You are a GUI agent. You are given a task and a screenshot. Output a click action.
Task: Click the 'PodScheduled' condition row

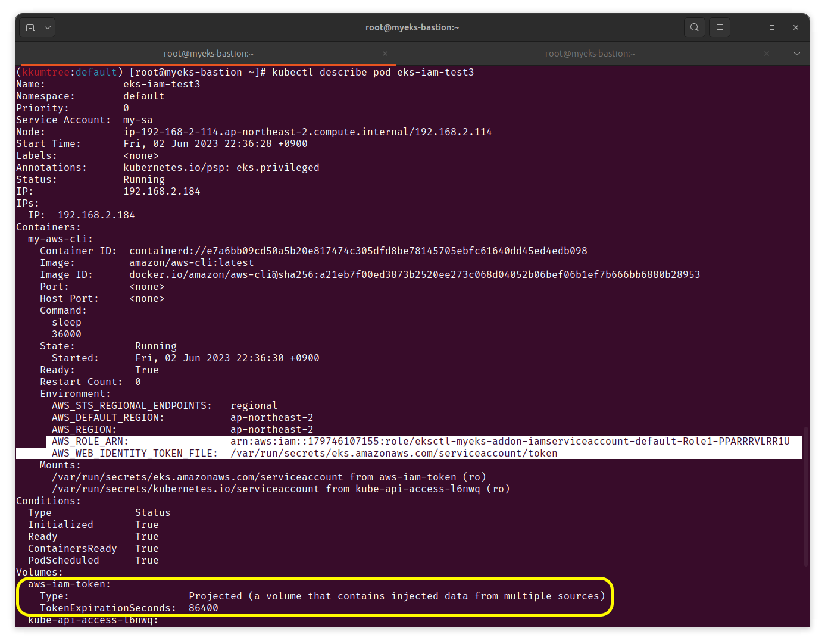point(93,560)
